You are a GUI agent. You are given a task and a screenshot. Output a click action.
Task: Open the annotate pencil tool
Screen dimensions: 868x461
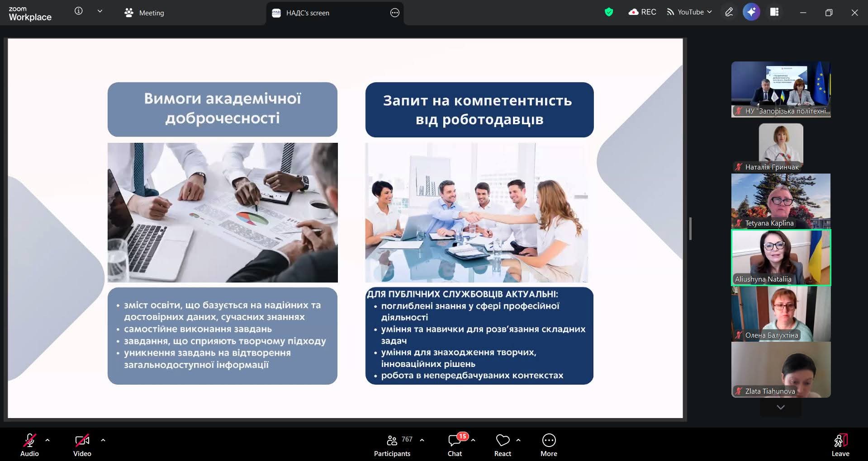point(729,12)
